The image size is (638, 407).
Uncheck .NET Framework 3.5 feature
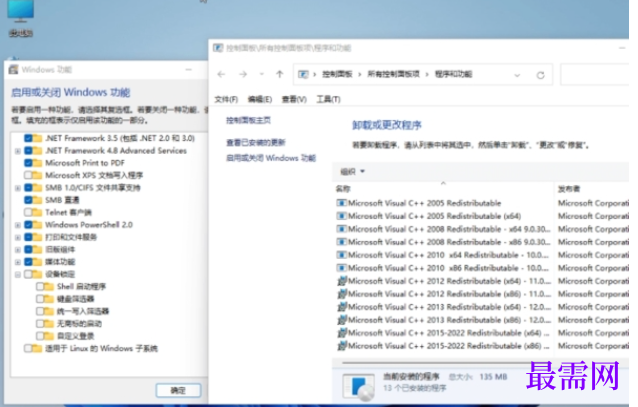coord(28,138)
